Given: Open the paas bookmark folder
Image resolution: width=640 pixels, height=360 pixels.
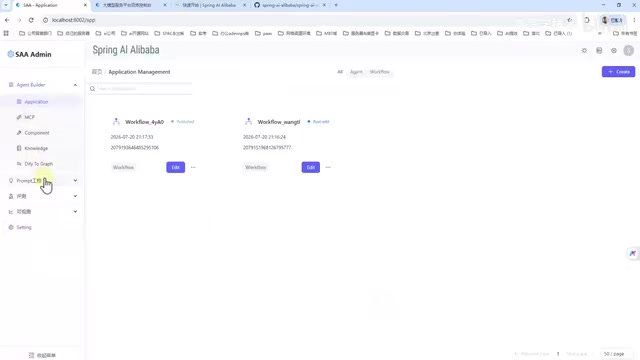Looking at the screenshot, I should (263, 33).
